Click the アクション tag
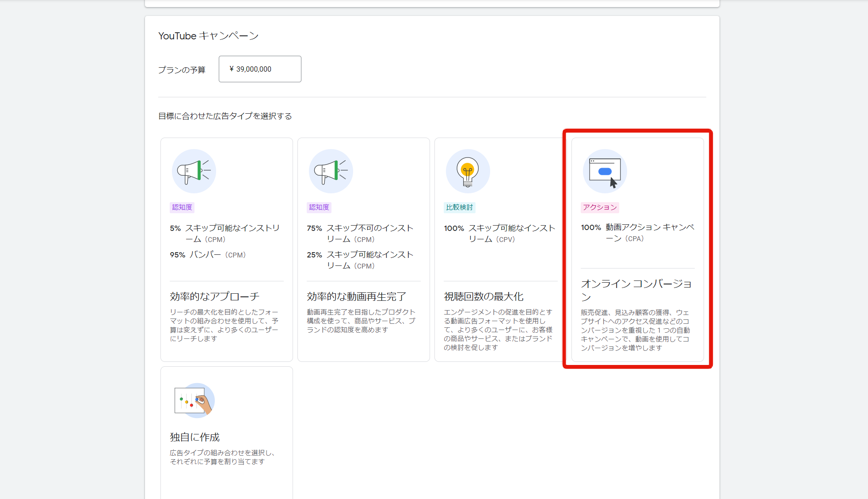868x499 pixels. pyautogui.click(x=600, y=207)
